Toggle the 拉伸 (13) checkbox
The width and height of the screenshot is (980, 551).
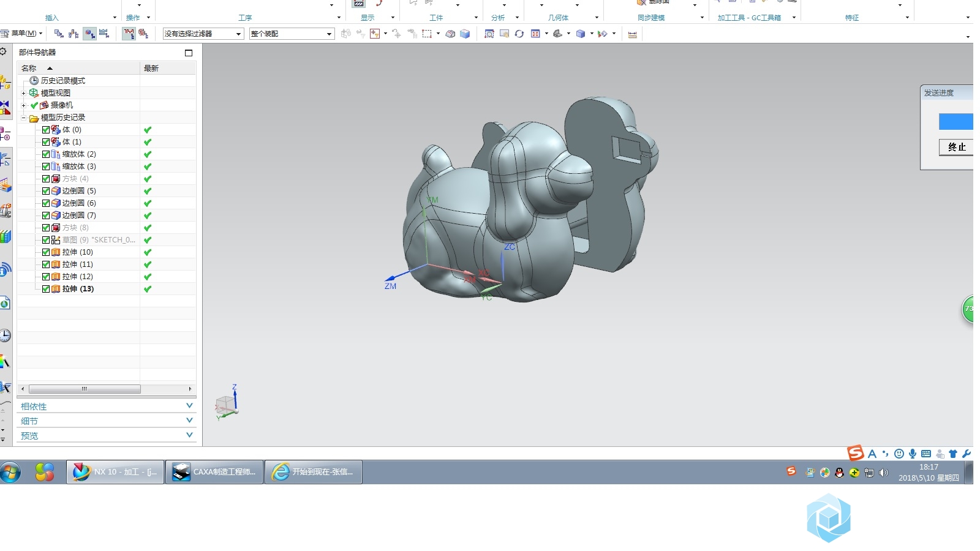46,289
